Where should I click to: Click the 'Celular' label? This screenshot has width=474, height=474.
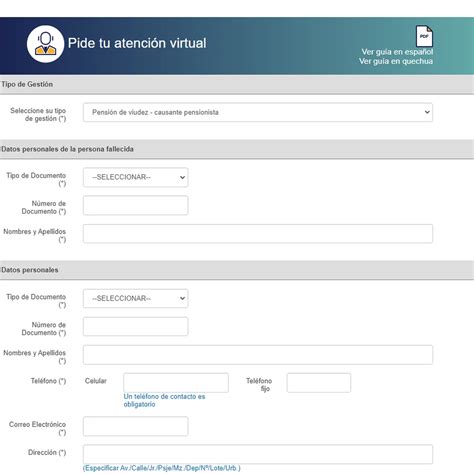coord(96,381)
